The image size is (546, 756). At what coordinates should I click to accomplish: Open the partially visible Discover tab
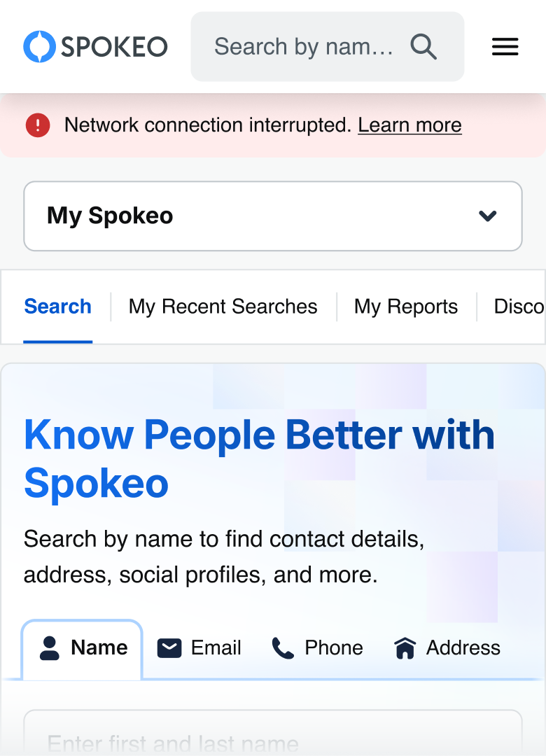(x=519, y=307)
